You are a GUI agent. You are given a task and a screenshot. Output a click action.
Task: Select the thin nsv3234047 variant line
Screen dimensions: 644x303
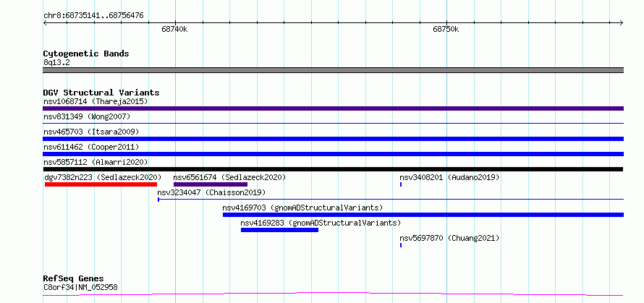(391, 200)
